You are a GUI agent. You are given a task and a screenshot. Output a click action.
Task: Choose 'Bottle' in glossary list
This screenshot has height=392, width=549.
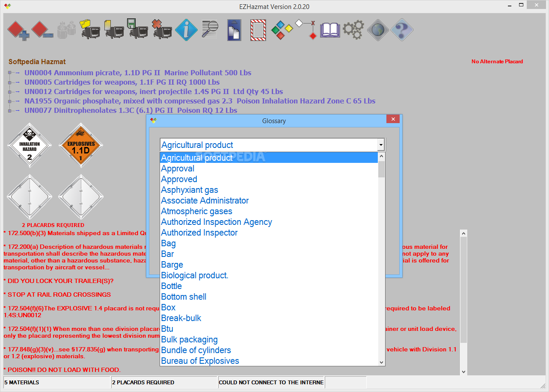click(x=269, y=286)
